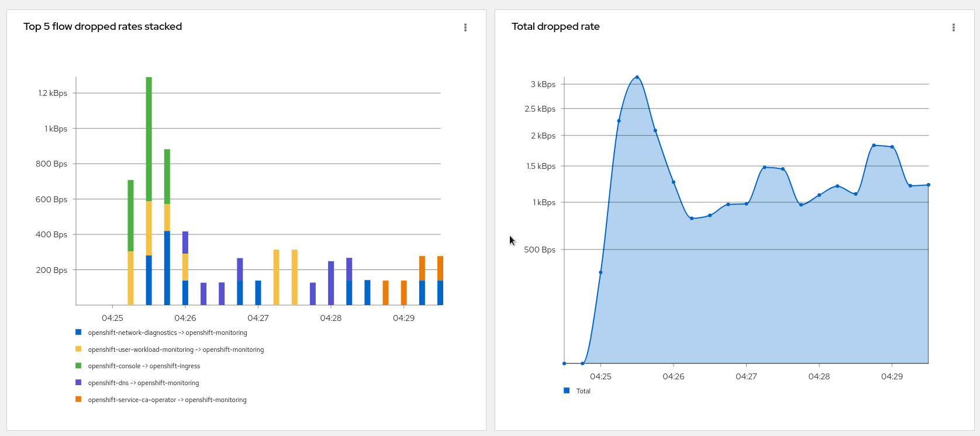Click peak data point on Total dropped curve
Screen dimensions: 980x436
tap(637, 77)
